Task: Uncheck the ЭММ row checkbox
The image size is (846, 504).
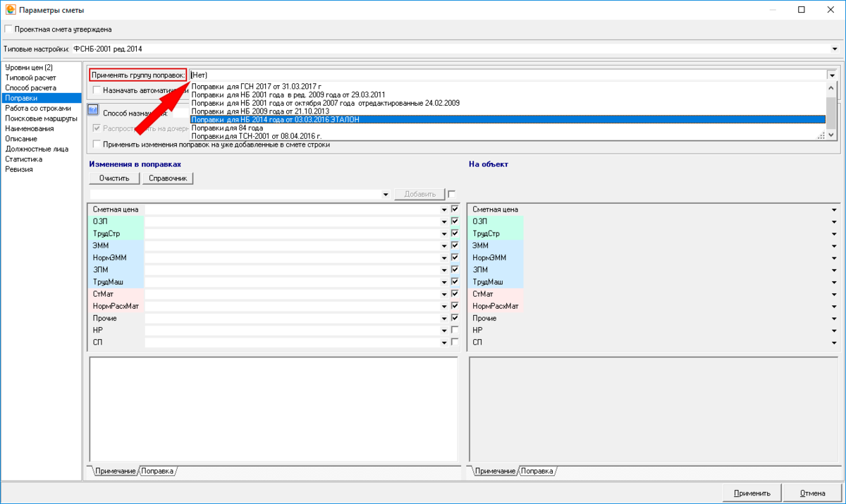Action: [x=455, y=245]
